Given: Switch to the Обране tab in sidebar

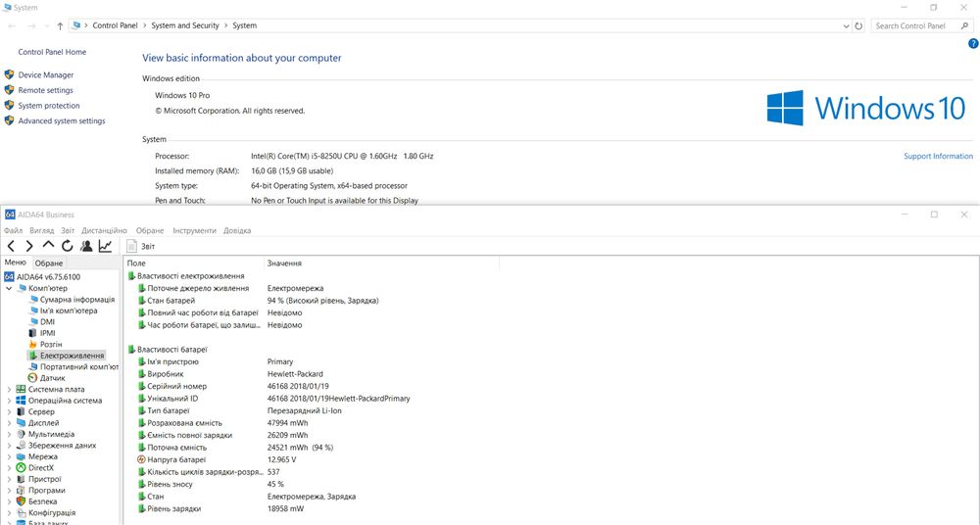Looking at the screenshot, I should [x=49, y=263].
